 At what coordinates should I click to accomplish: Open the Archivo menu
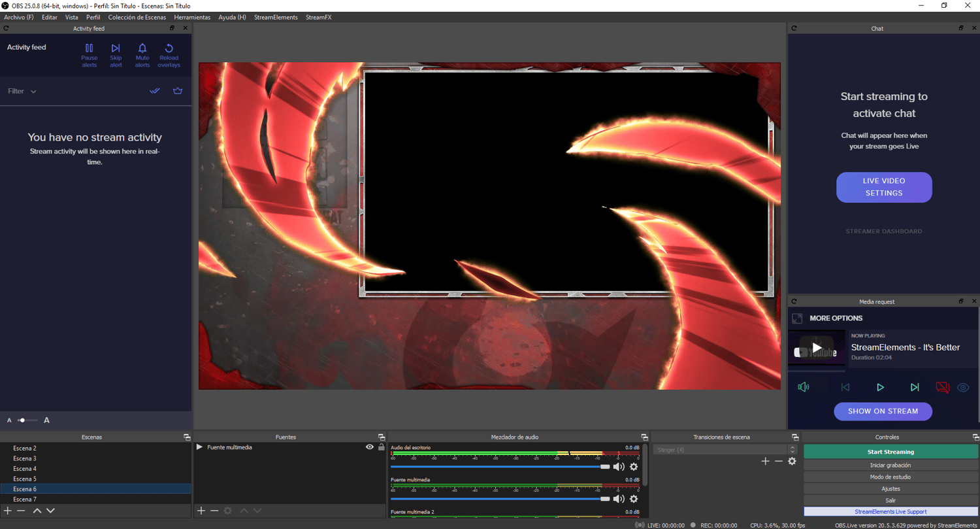pos(19,17)
